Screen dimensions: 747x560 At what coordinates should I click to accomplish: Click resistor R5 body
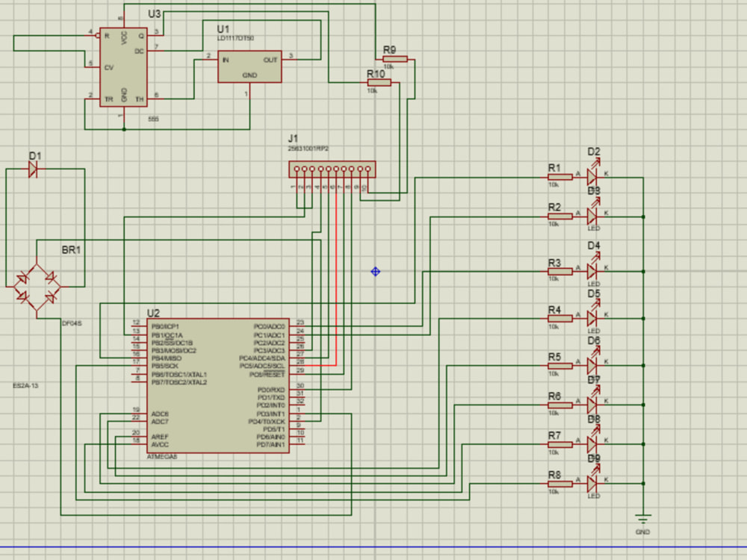coord(560,366)
